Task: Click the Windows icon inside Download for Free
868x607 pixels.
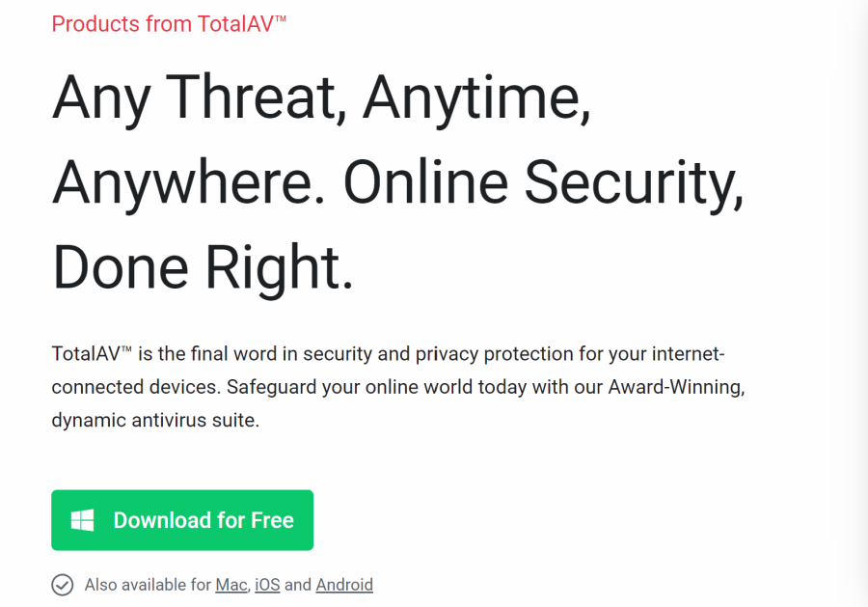Action: pos(81,520)
